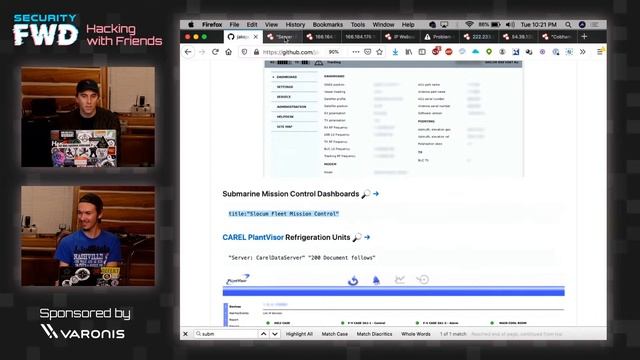Open the Apple menu

(191, 24)
